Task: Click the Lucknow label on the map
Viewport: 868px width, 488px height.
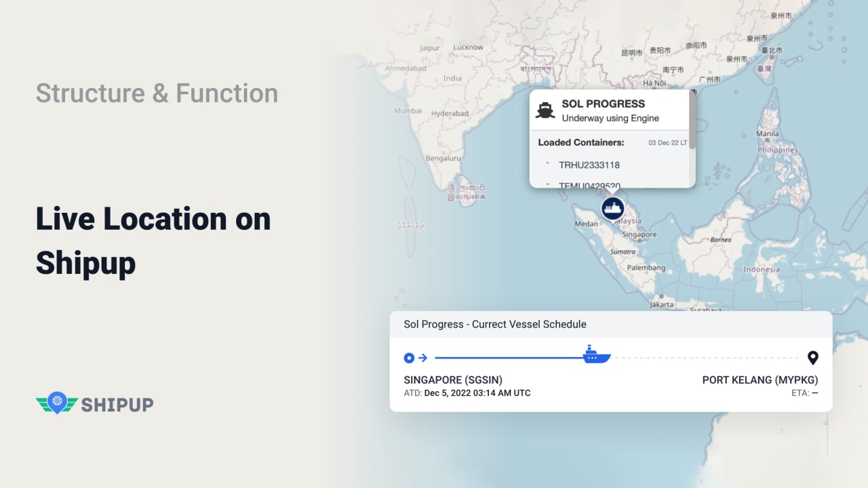Action: coord(469,47)
